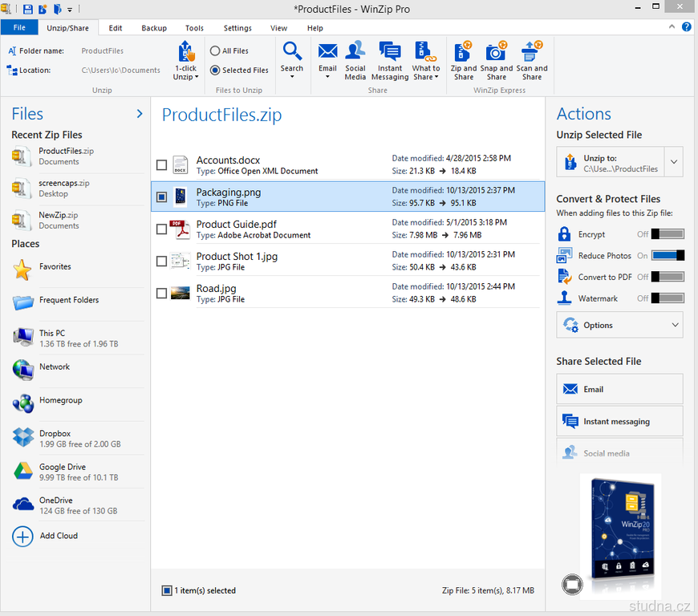Open the Network place

(x=23, y=370)
